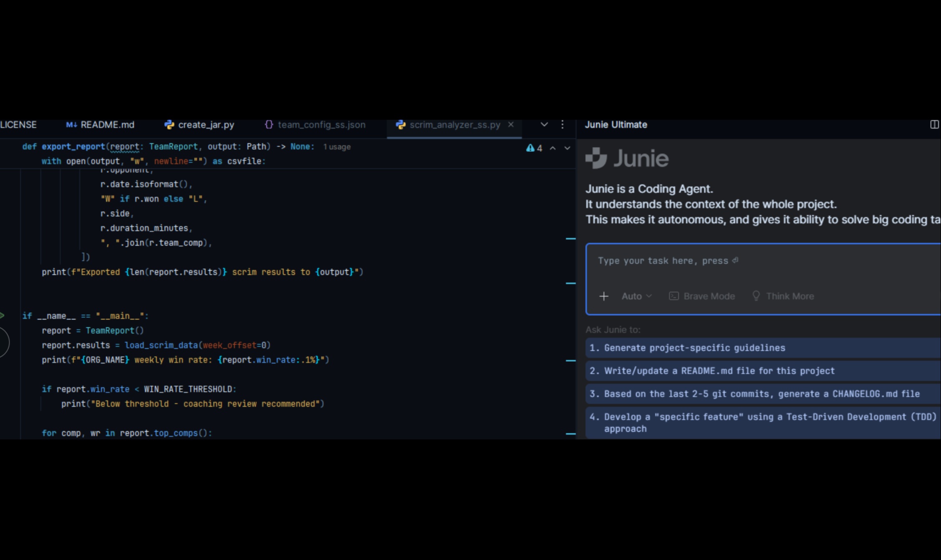
Task: Open the editor tabs kebab menu
Action: [563, 124]
